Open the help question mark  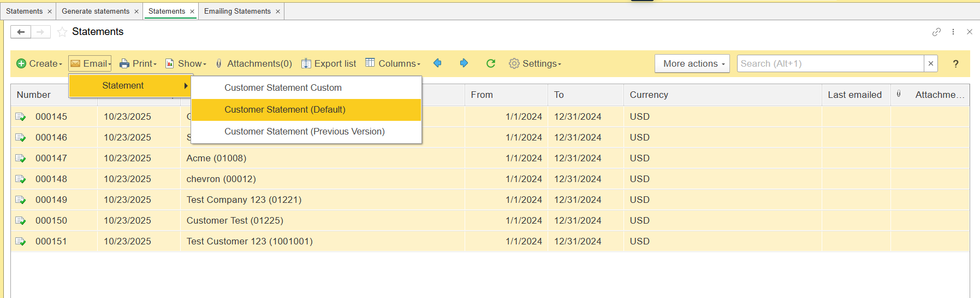pos(955,64)
